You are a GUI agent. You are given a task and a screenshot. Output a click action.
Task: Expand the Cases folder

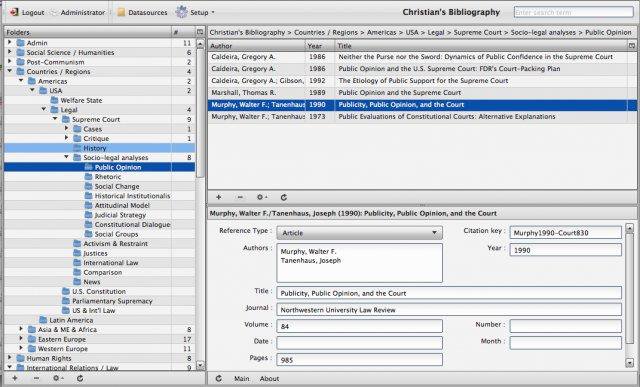[x=67, y=129]
